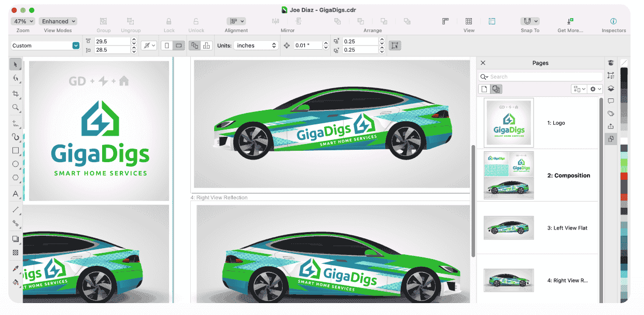
Task: Open the Objects layers inspector icon
Action: coord(611,88)
